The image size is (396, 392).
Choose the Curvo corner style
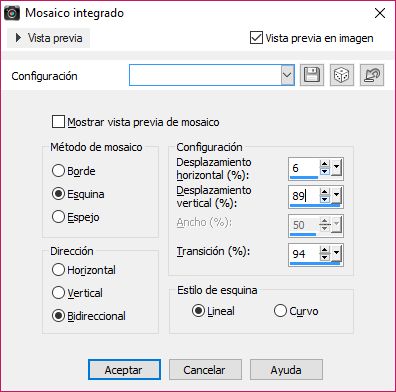pyautogui.click(x=280, y=311)
